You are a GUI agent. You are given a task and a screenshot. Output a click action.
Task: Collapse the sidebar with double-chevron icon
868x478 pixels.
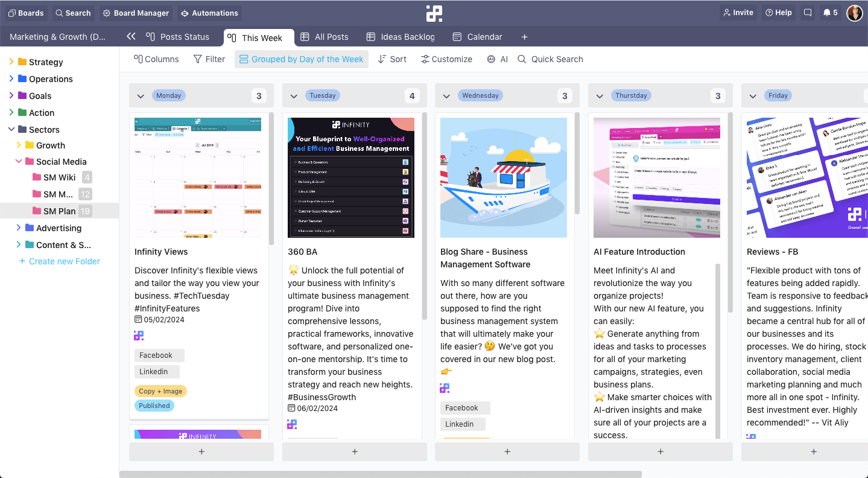[131, 37]
